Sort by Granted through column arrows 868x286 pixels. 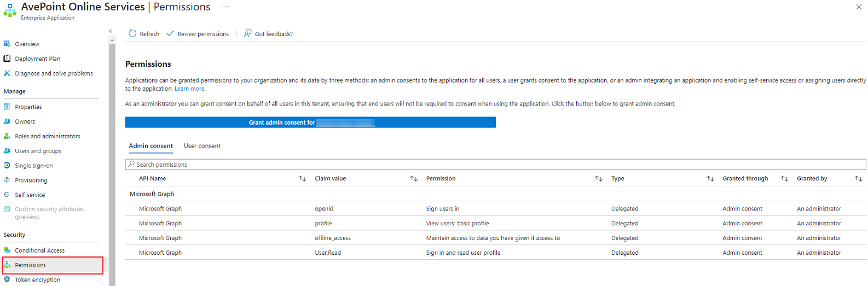784,179
